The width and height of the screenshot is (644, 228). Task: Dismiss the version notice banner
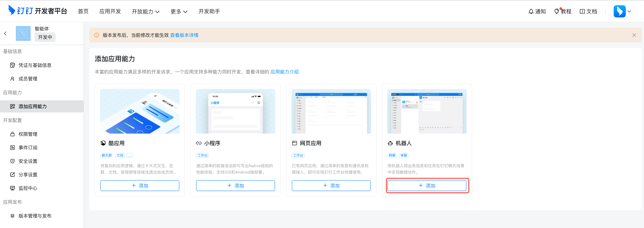pyautogui.click(x=634, y=35)
